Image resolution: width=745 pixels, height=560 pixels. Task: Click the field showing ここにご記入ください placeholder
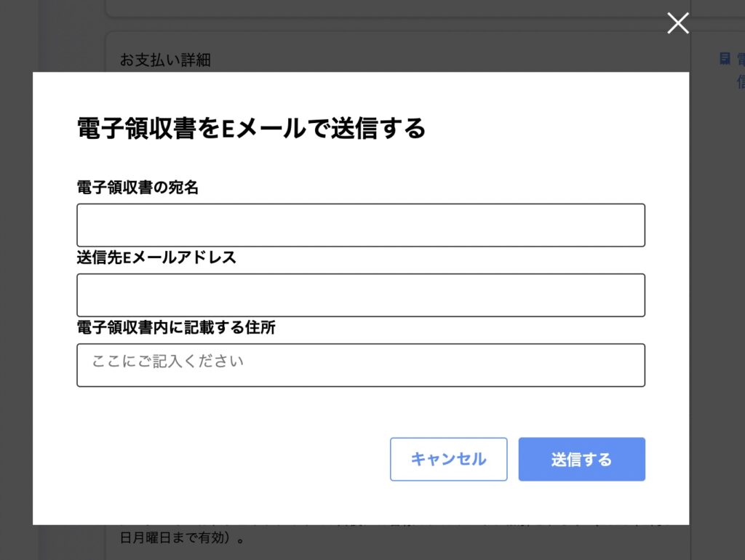tap(361, 364)
